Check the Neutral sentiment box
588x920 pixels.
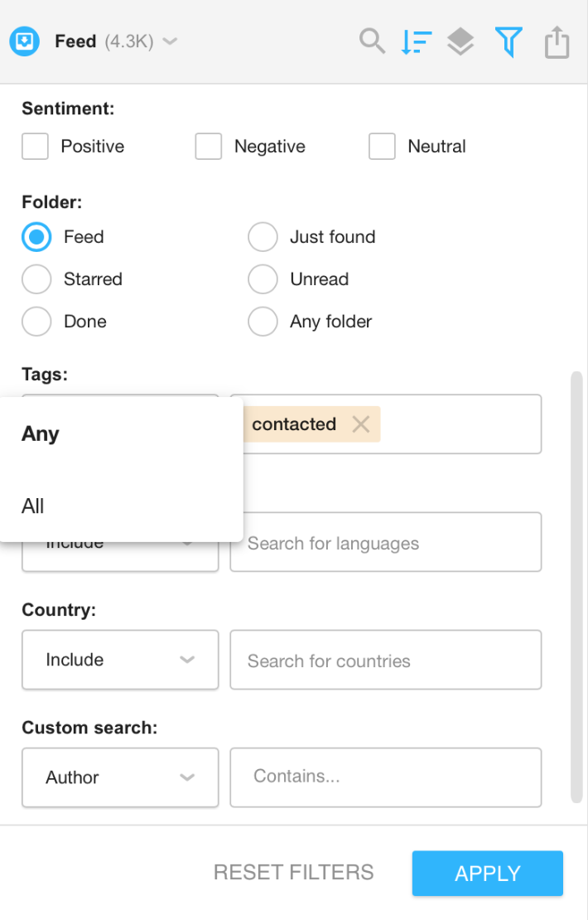[x=383, y=146]
